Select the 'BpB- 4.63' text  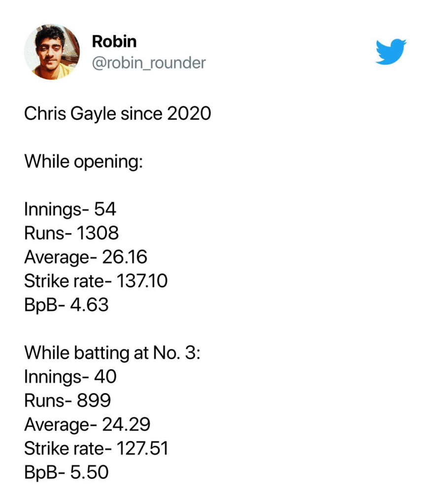coord(66,305)
